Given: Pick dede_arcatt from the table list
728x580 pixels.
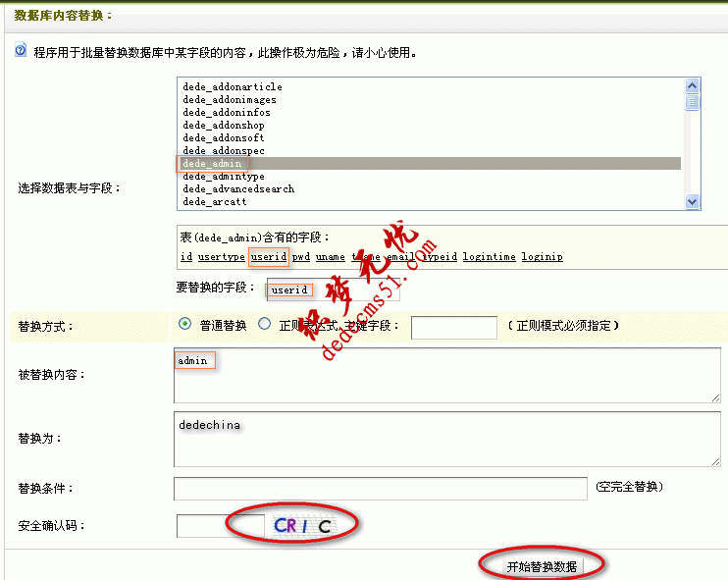Looking at the screenshot, I should pos(214,202).
